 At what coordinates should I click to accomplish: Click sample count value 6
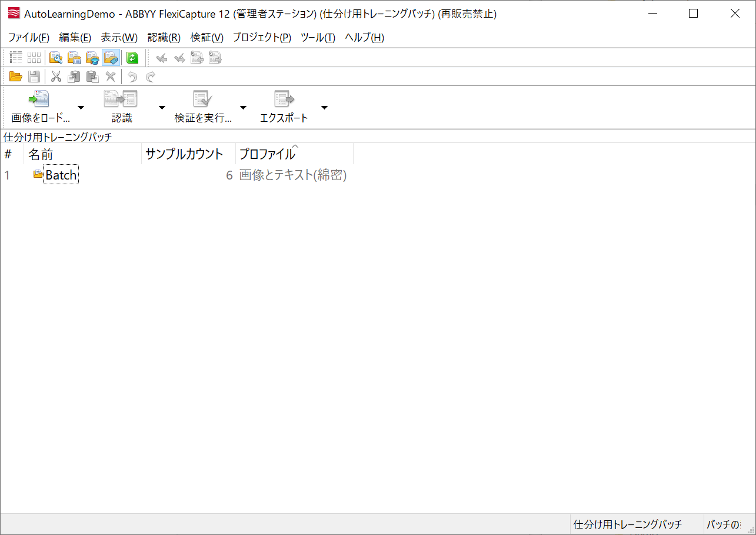pyautogui.click(x=229, y=175)
